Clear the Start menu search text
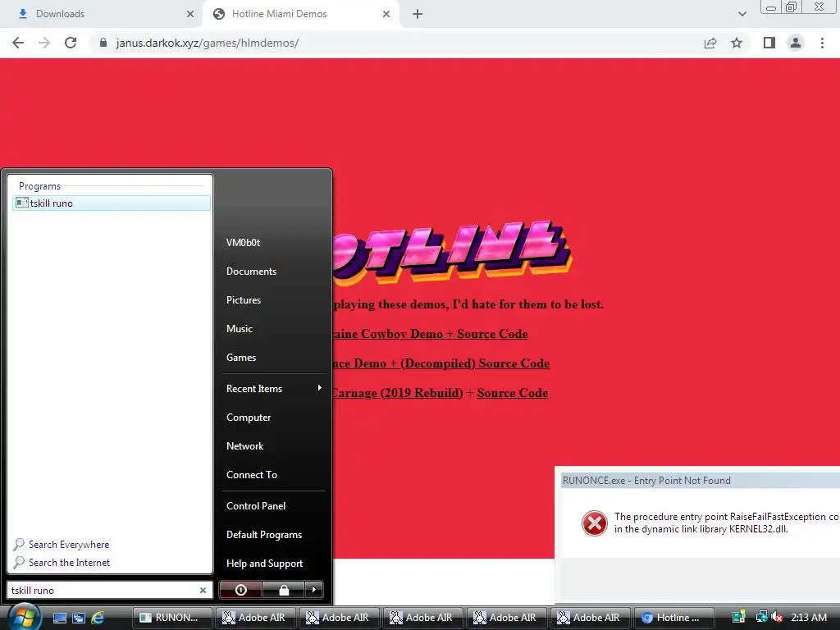This screenshot has width=840, height=630. click(203, 591)
